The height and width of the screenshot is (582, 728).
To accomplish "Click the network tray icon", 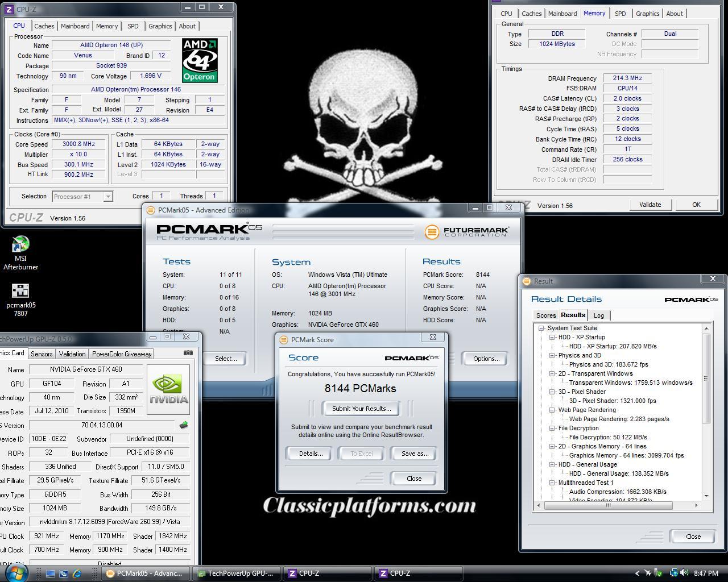I will coord(673,573).
